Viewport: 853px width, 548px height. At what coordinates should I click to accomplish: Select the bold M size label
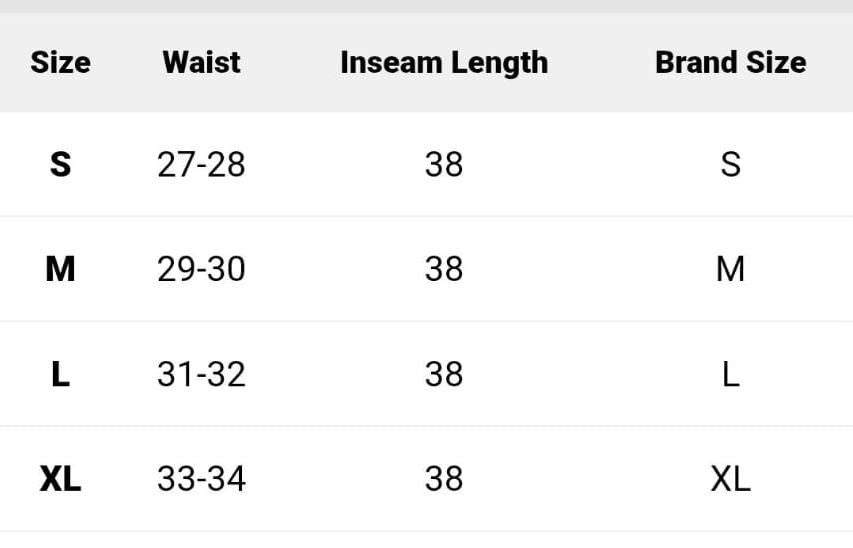point(60,269)
